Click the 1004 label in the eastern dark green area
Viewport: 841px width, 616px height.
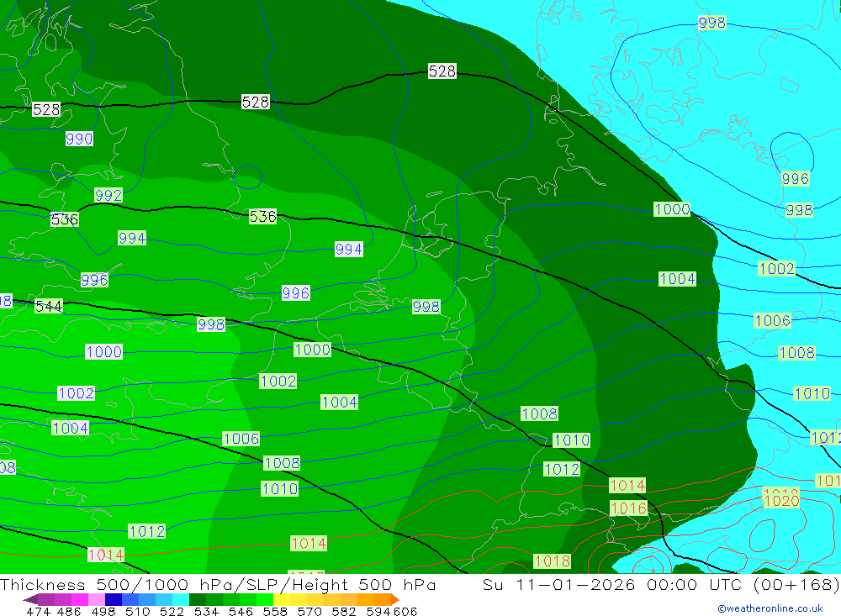pyautogui.click(x=677, y=279)
